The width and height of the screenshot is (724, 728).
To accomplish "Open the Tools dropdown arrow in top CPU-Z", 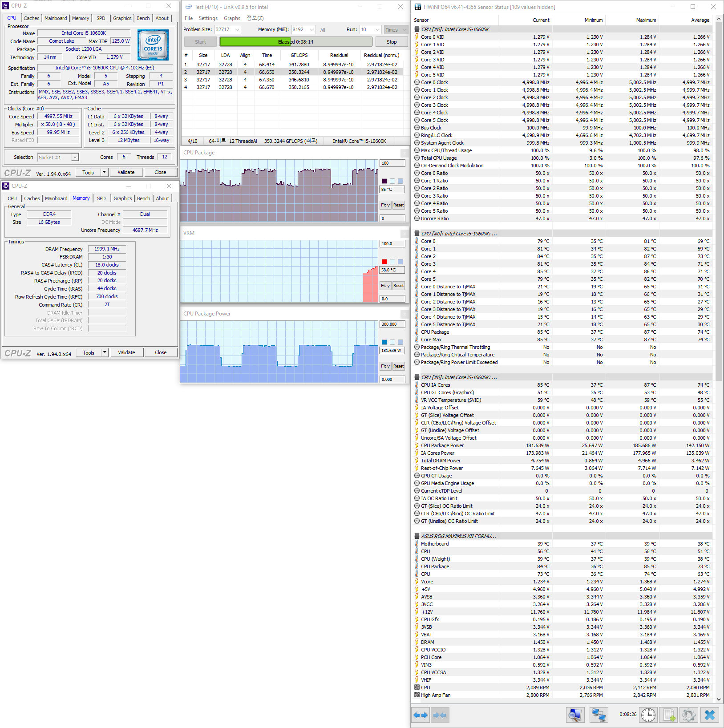I will pyautogui.click(x=104, y=172).
